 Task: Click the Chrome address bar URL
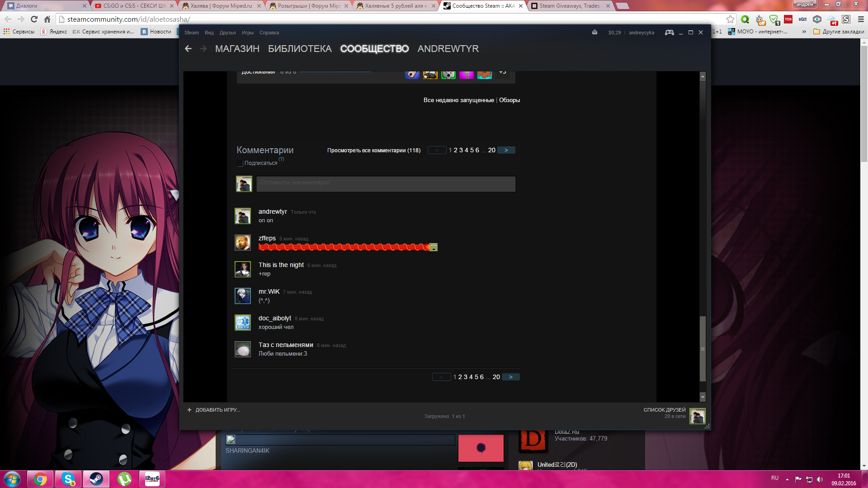128,19
